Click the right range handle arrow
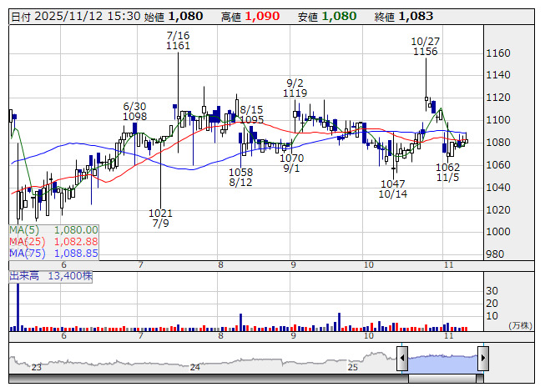The height and width of the screenshot is (392, 545). [483, 358]
